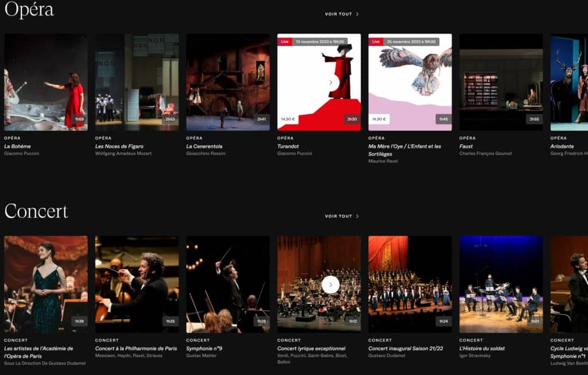Viewport: 588px width, 375px height.
Task: Select L'Histoire du soldat title
Action: coord(482,349)
